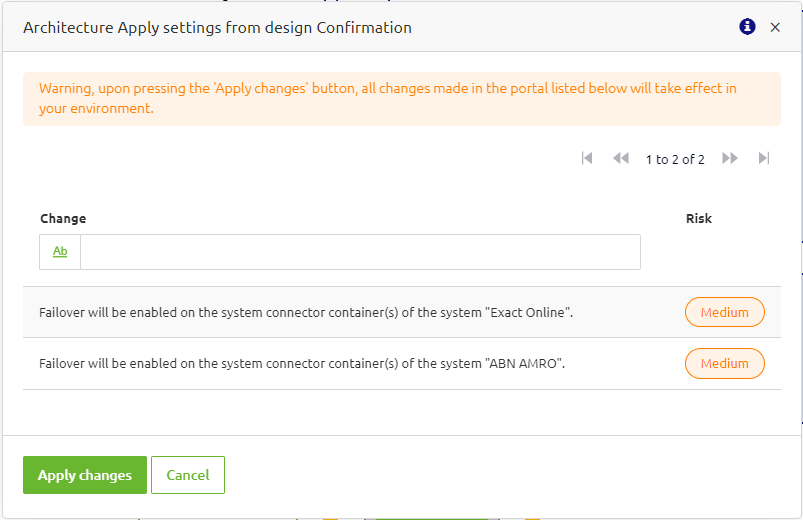Viewport: 803px width, 520px height.
Task: Click the orange warning message banner
Action: pos(402,98)
